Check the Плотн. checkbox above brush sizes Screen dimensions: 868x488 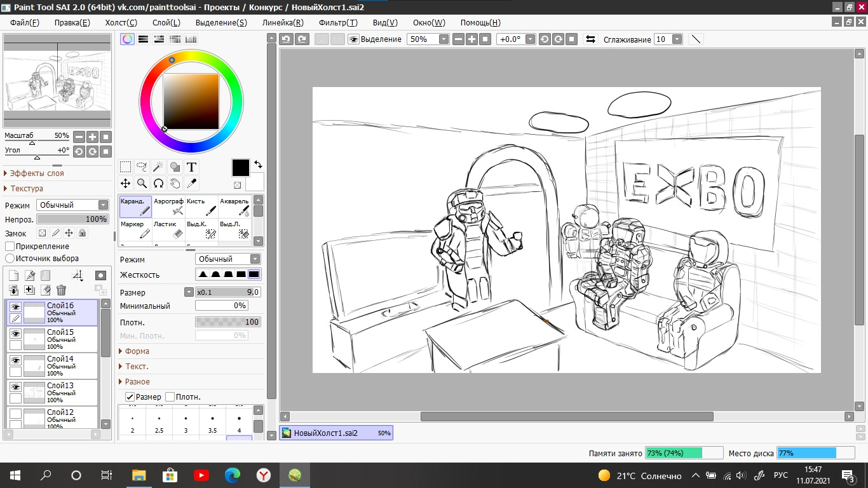170,396
